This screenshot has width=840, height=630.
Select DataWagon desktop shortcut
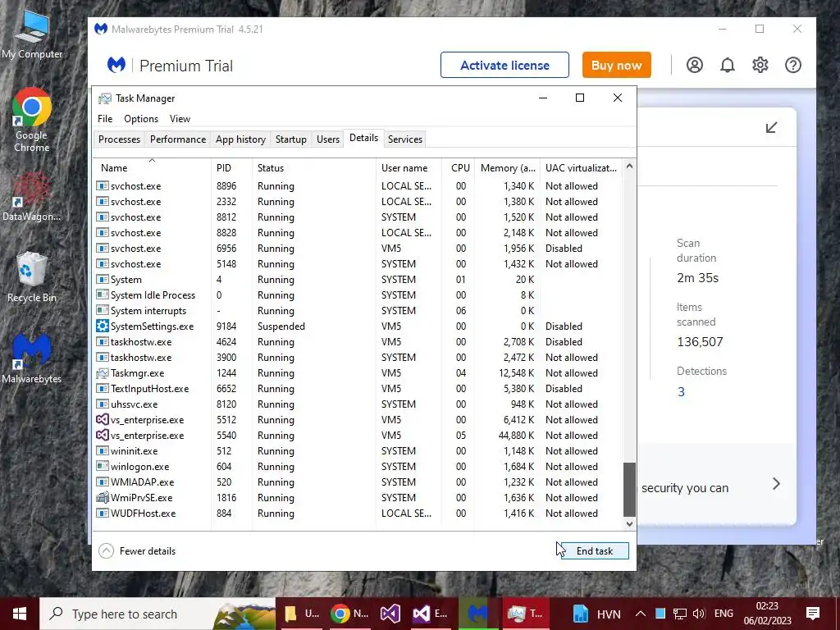coord(32,196)
